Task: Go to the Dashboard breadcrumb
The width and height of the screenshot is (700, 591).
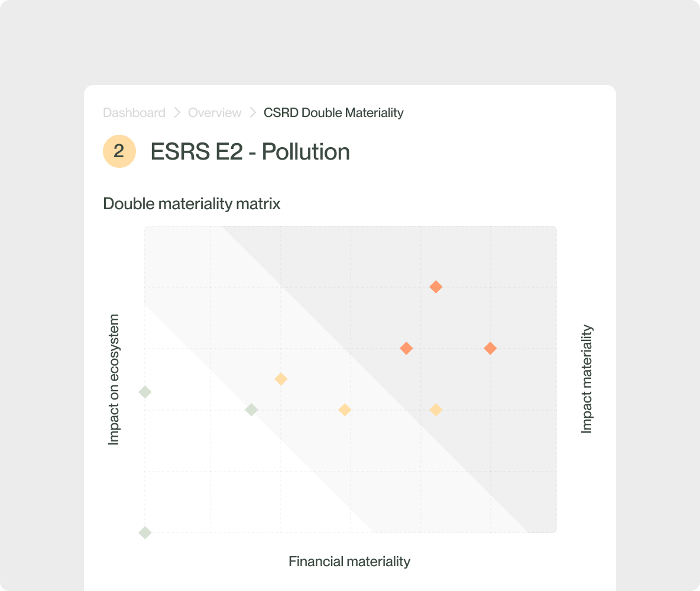Action: pyautogui.click(x=134, y=113)
